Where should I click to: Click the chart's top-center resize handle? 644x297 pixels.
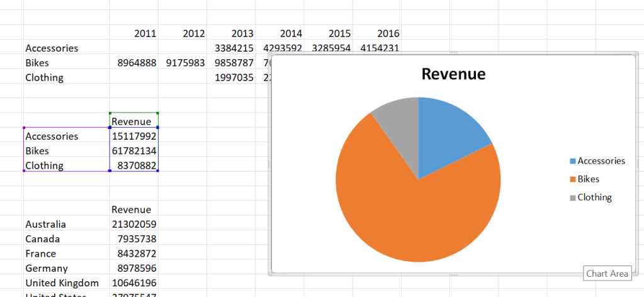pyautogui.click(x=453, y=53)
